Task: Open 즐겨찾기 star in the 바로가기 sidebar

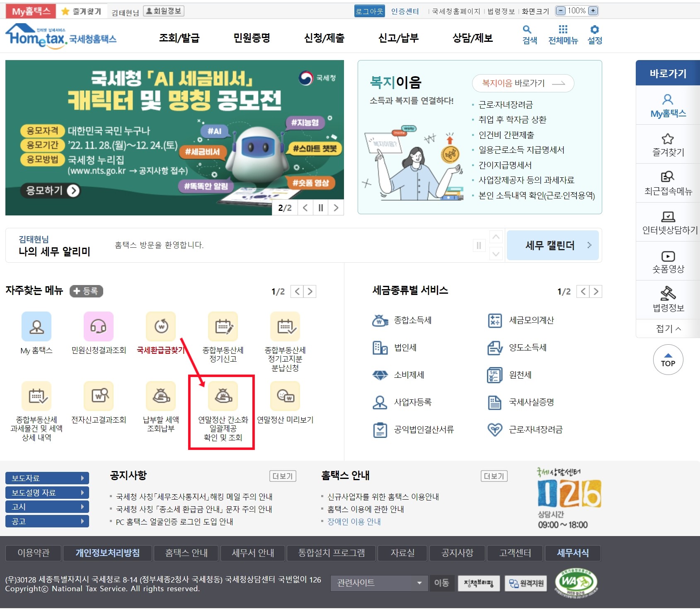Action: click(x=668, y=145)
